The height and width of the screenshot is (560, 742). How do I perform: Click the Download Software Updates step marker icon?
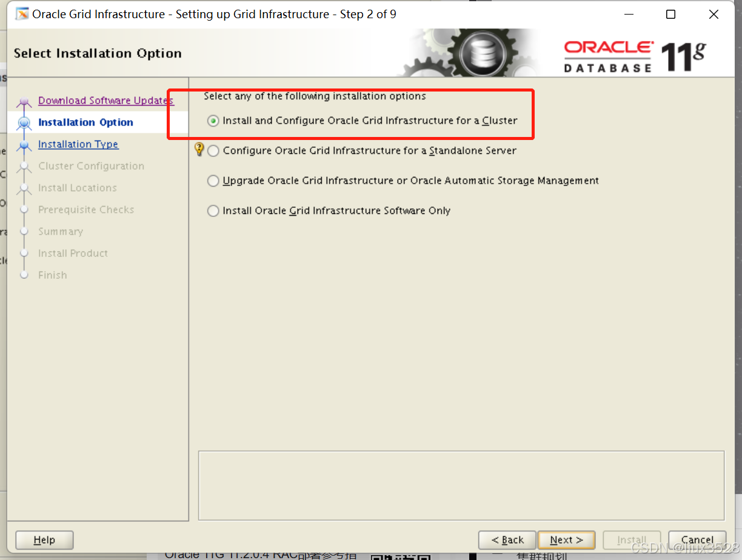(x=24, y=102)
